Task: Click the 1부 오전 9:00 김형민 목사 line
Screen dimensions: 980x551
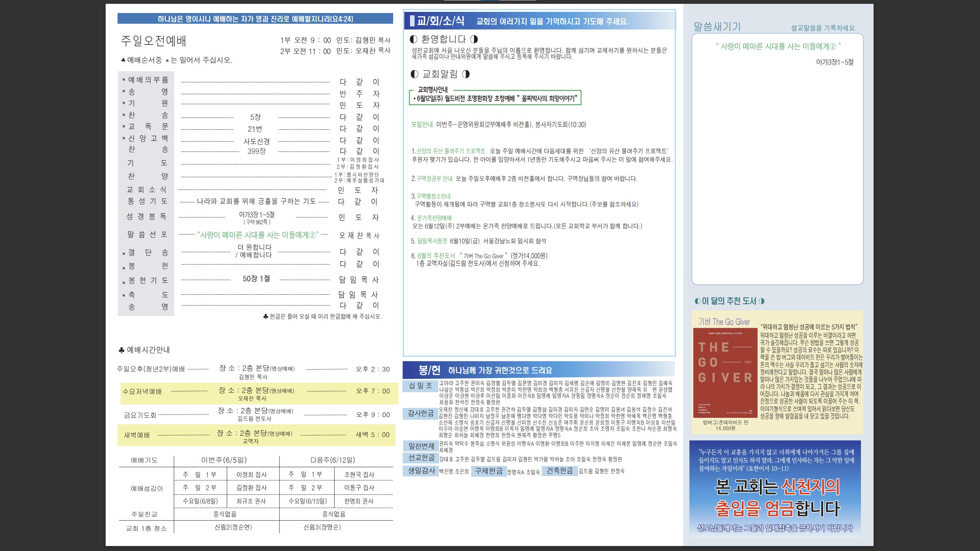Action: click(335, 40)
